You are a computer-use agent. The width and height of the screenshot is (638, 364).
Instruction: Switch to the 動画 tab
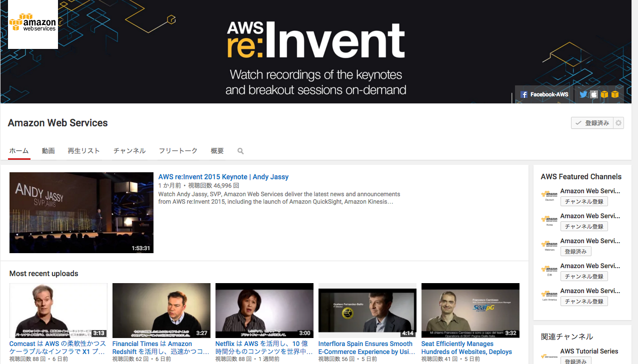(48, 151)
